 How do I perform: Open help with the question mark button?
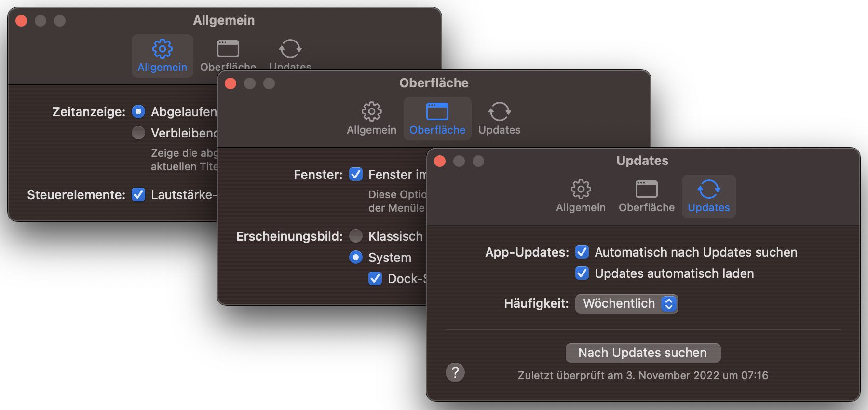(455, 372)
